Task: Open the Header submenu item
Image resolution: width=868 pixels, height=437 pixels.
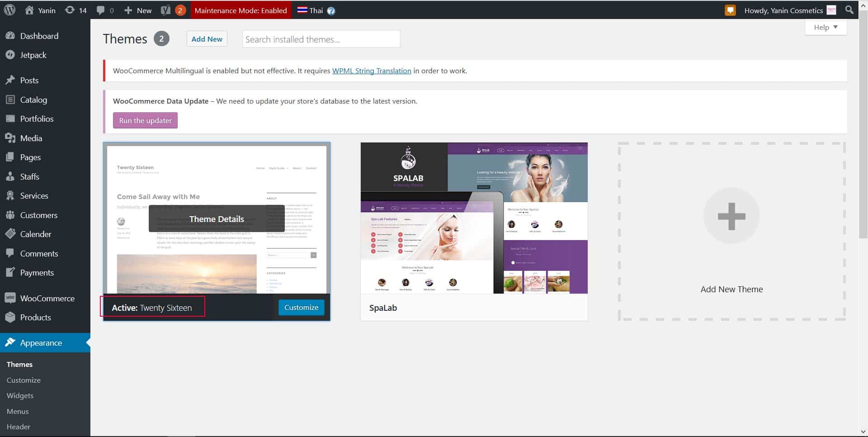Action: coord(19,427)
